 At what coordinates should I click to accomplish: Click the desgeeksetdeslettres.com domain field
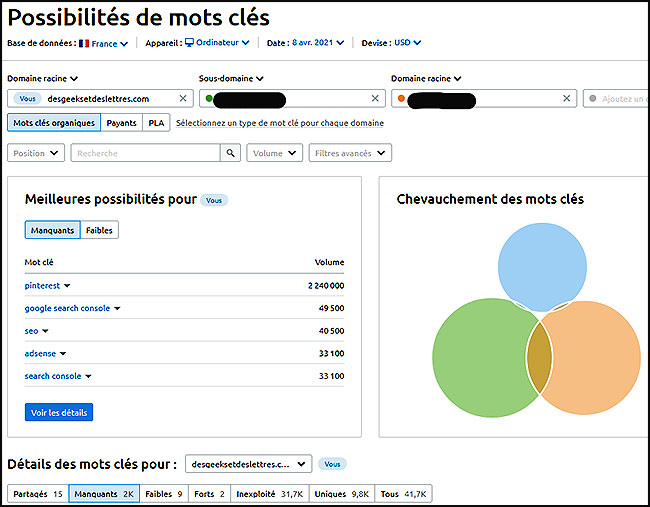coord(100,99)
